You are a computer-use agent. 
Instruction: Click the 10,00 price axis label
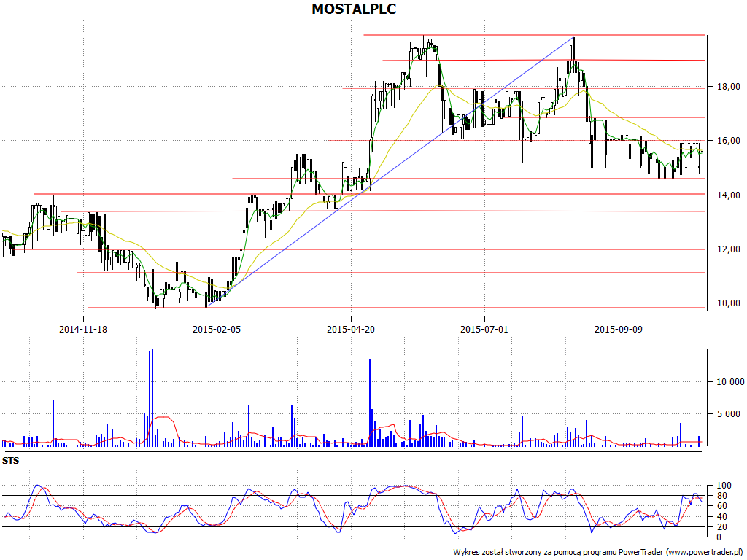[729, 303]
